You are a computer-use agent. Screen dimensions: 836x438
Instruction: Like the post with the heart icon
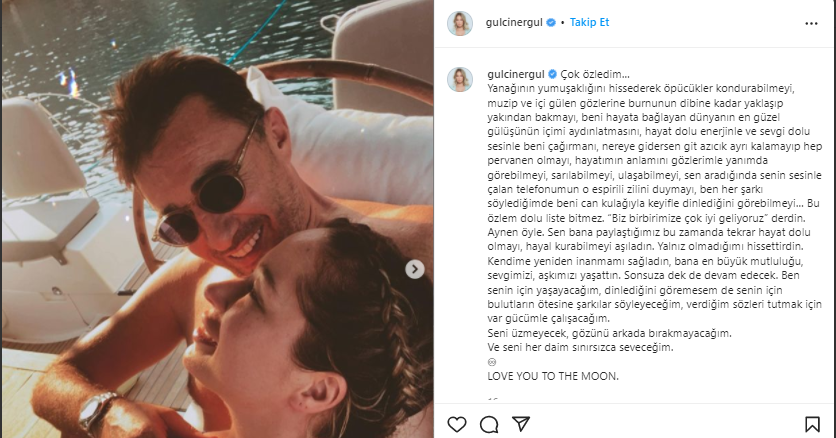coord(457,424)
